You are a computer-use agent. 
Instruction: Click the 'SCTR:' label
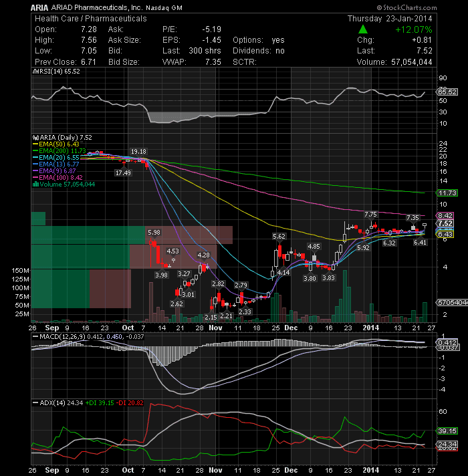click(245, 62)
